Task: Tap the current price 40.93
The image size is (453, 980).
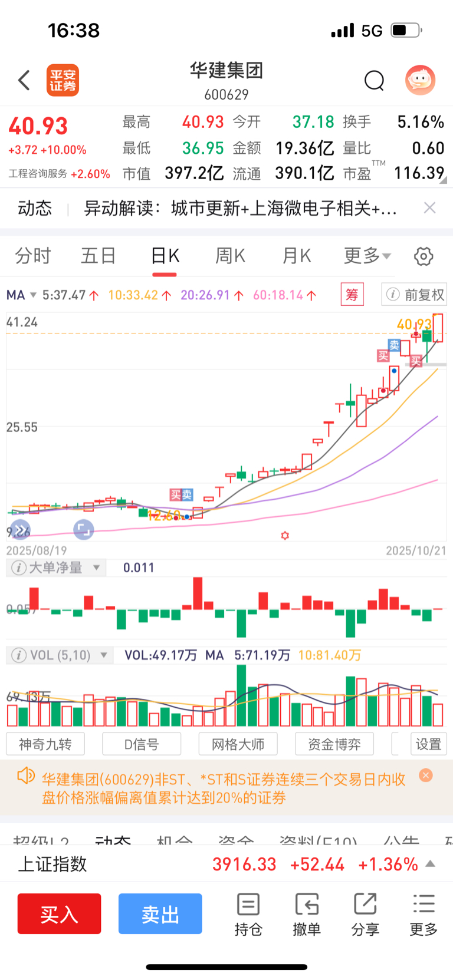Action: coord(38,126)
